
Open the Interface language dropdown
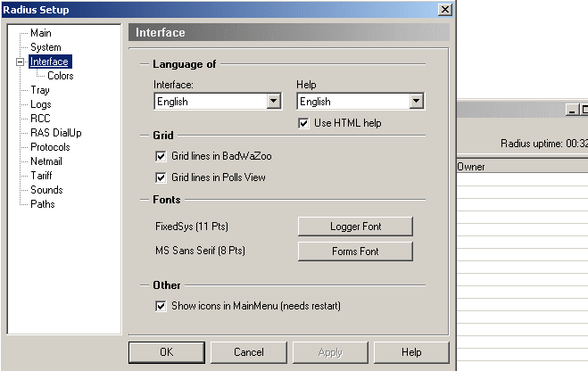tap(274, 101)
